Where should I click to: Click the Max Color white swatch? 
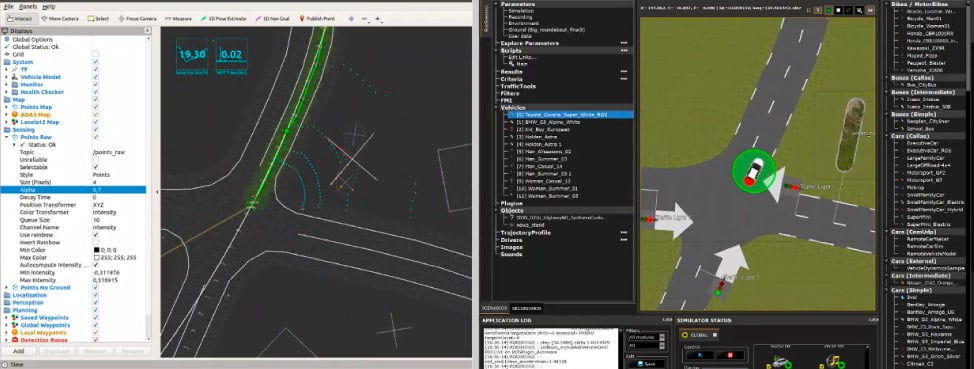tap(96, 257)
